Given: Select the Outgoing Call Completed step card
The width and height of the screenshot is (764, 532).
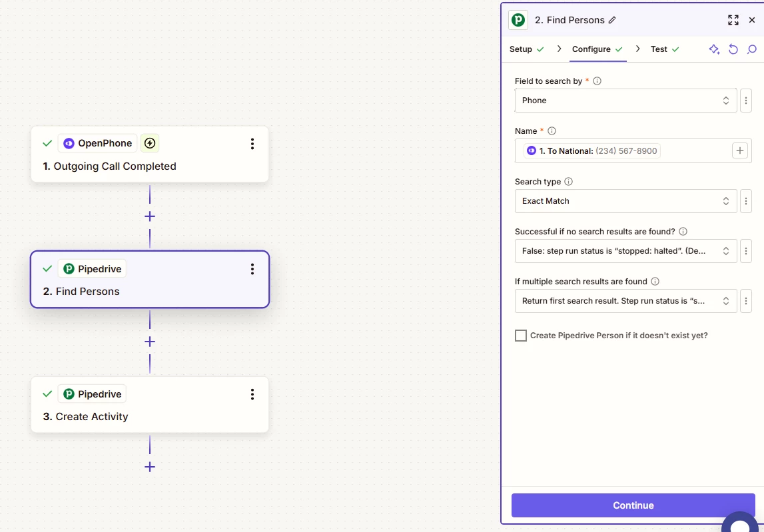Looking at the screenshot, I should 150,154.
